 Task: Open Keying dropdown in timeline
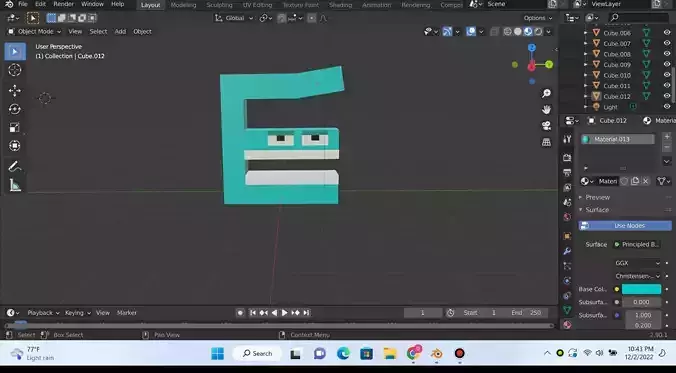(x=78, y=313)
